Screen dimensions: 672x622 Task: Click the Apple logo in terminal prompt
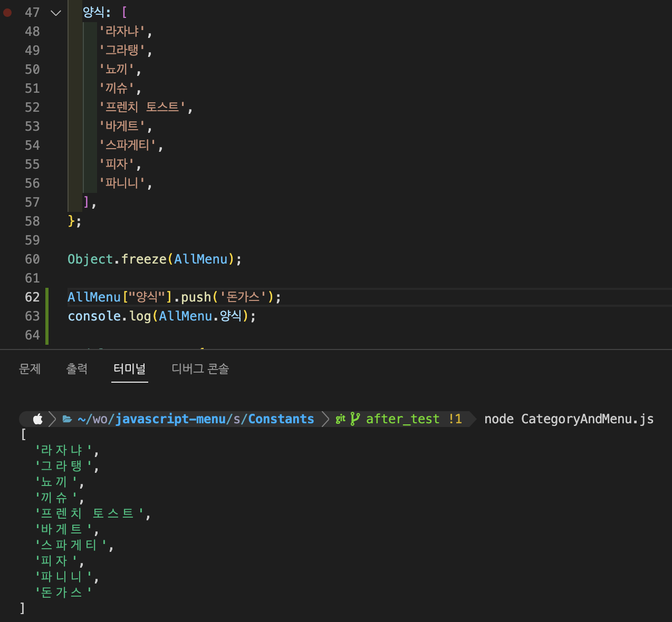38,419
